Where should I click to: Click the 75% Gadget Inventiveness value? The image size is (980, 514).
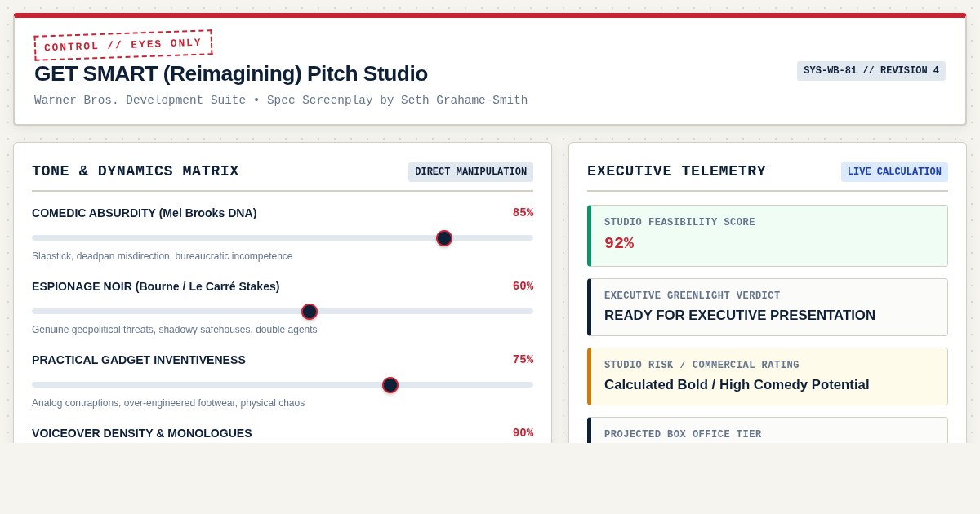click(523, 360)
